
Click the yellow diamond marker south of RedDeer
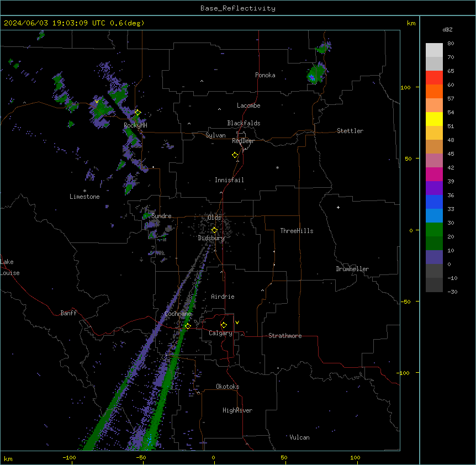[x=235, y=155]
